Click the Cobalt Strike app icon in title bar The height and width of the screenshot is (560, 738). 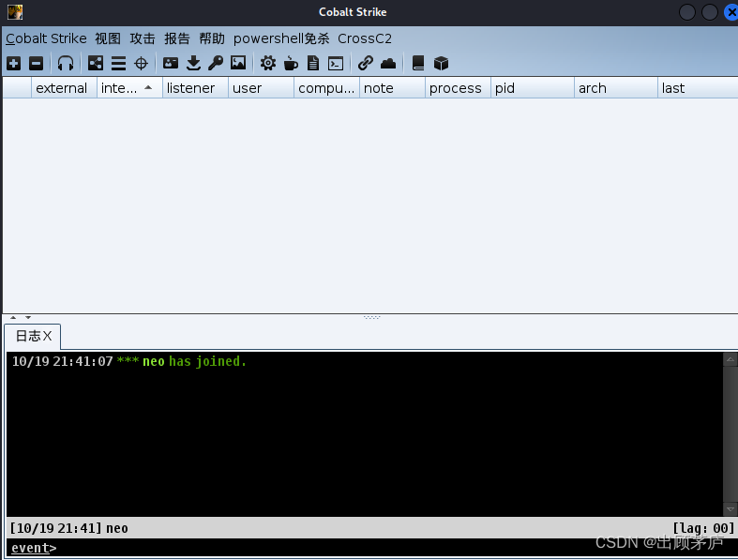15,12
